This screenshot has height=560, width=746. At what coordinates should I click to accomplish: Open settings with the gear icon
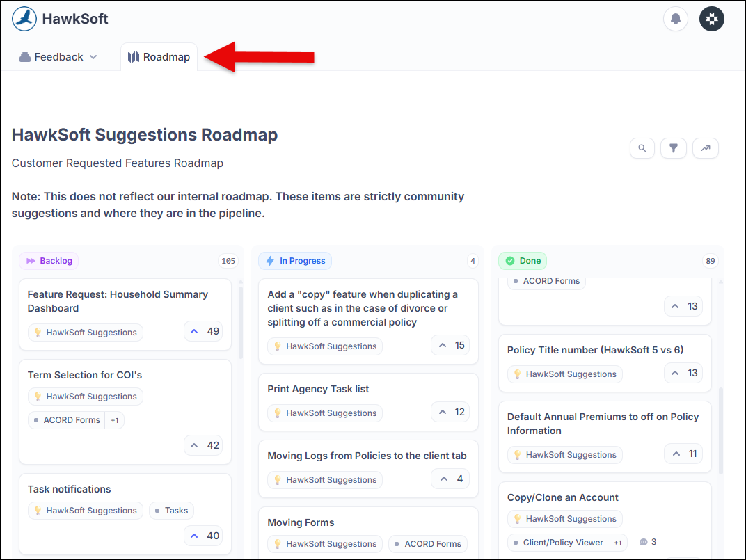(x=711, y=19)
